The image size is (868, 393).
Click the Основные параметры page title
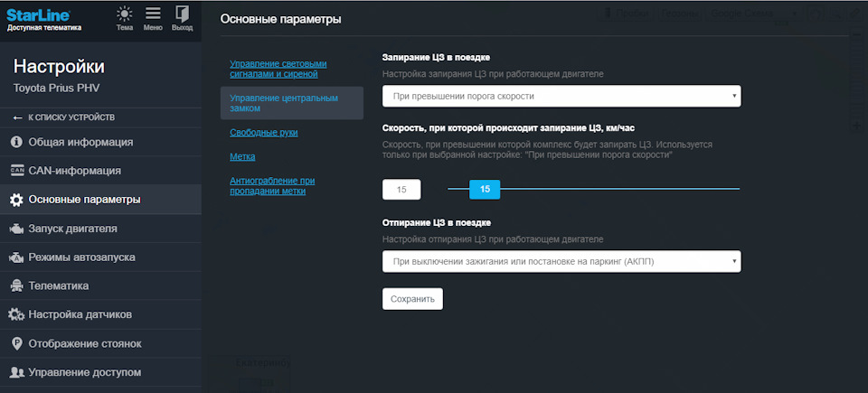coord(280,19)
